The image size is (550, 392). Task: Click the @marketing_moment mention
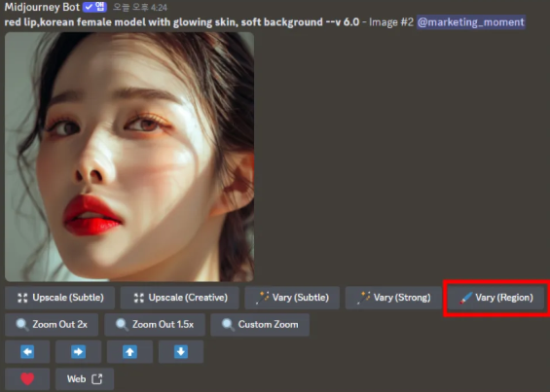coord(471,22)
